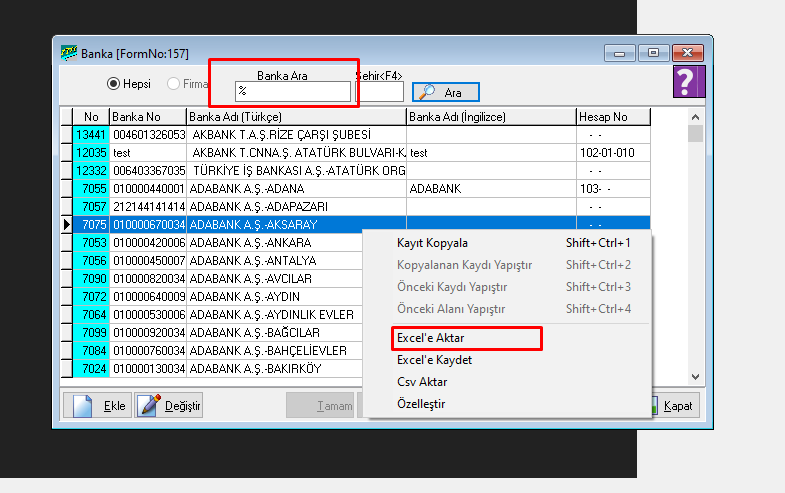The height and width of the screenshot is (493, 785).
Task: Click the ADABANK A.Ş.-BAĞCILAR cell
Action: (274, 333)
